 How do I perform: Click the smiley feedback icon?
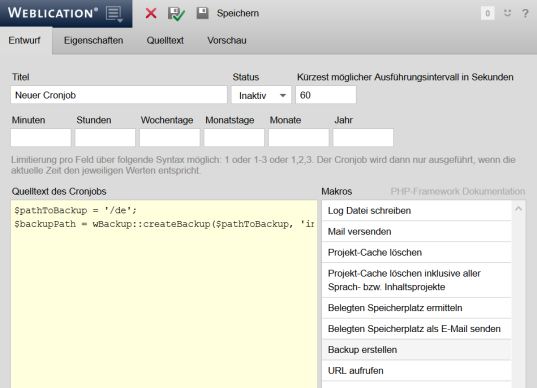point(508,13)
